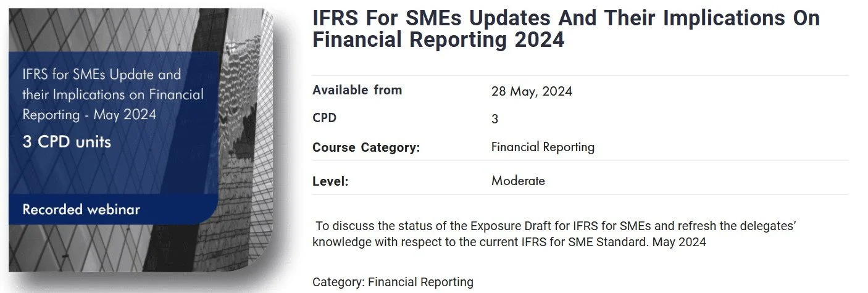Click 'Reporting - May 2024' thumbnail text
Screen dimensions: 868x293
pos(90,115)
